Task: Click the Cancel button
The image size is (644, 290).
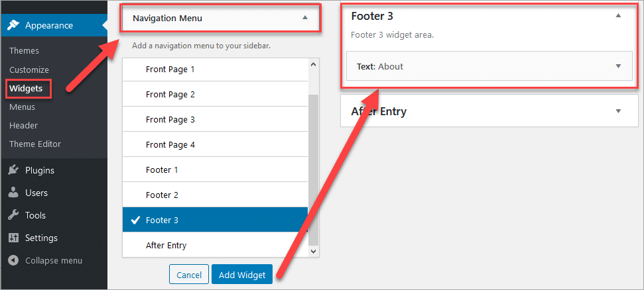Action: pos(189,274)
